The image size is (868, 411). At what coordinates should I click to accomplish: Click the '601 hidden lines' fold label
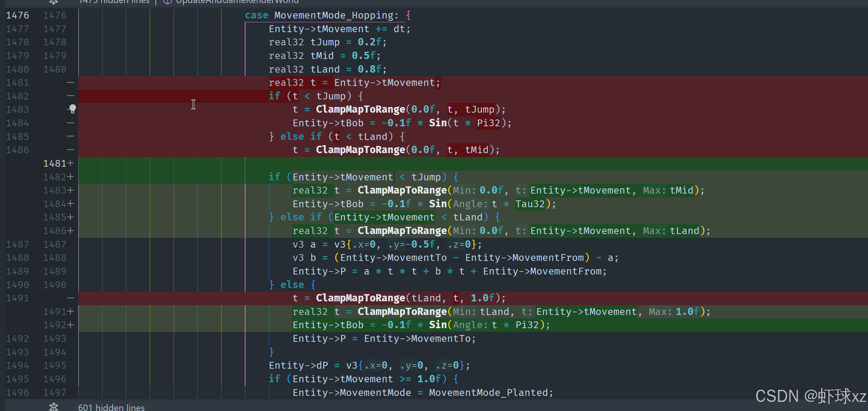[111, 407]
